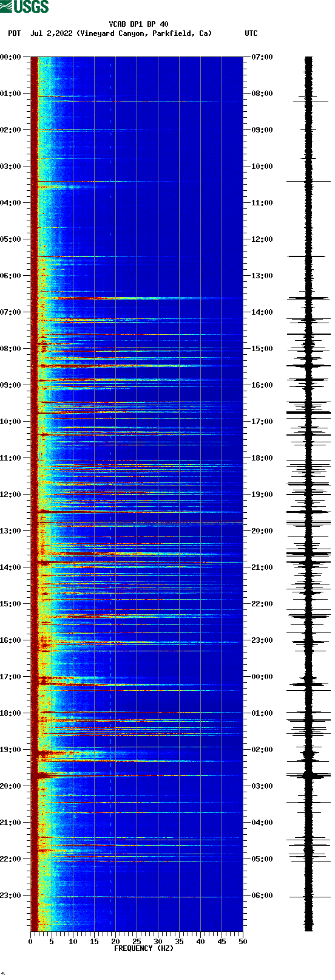Click the 02:00 UTC time label

[x=262, y=750]
